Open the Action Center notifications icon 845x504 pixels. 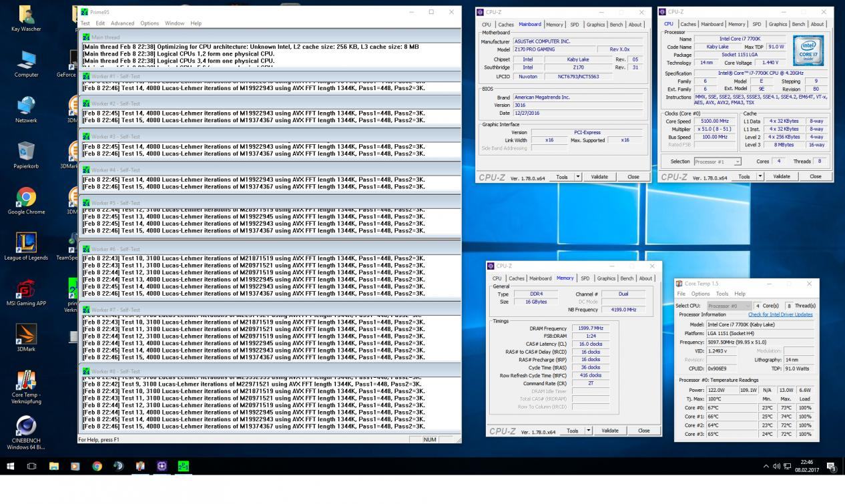[831, 466]
